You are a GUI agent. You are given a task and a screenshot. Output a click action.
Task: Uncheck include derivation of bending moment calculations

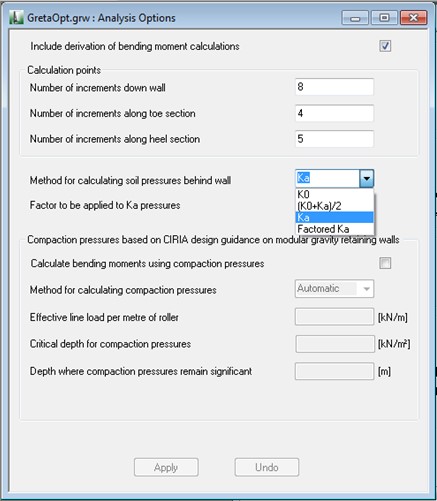(x=385, y=46)
